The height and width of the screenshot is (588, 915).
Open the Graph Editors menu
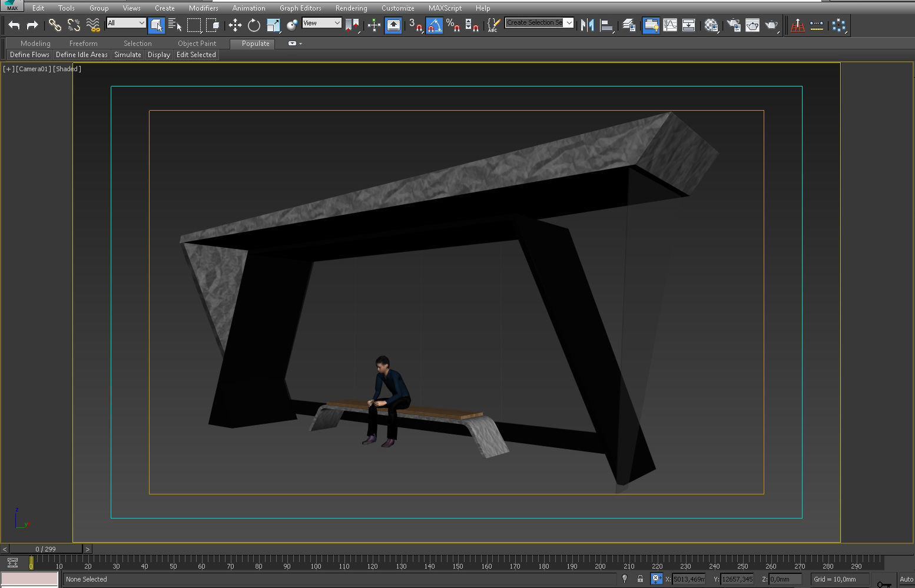point(300,8)
